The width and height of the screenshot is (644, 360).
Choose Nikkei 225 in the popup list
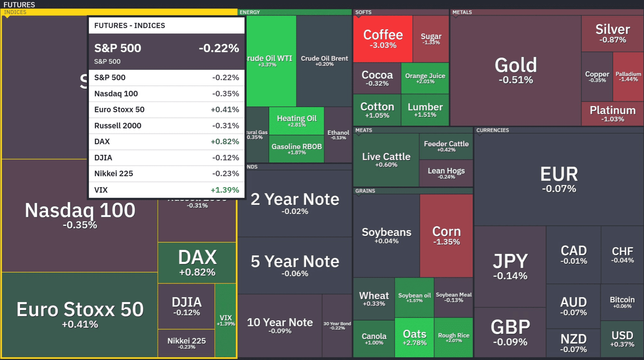pyautogui.click(x=166, y=174)
